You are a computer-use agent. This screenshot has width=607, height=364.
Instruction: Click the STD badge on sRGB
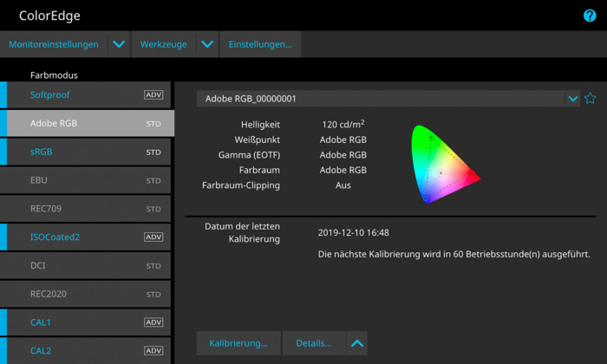point(153,153)
